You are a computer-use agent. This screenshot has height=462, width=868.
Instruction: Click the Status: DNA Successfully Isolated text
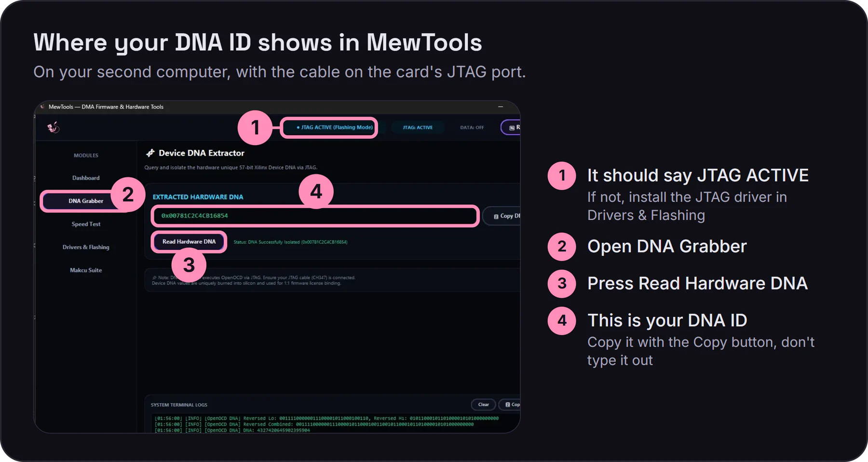290,242
